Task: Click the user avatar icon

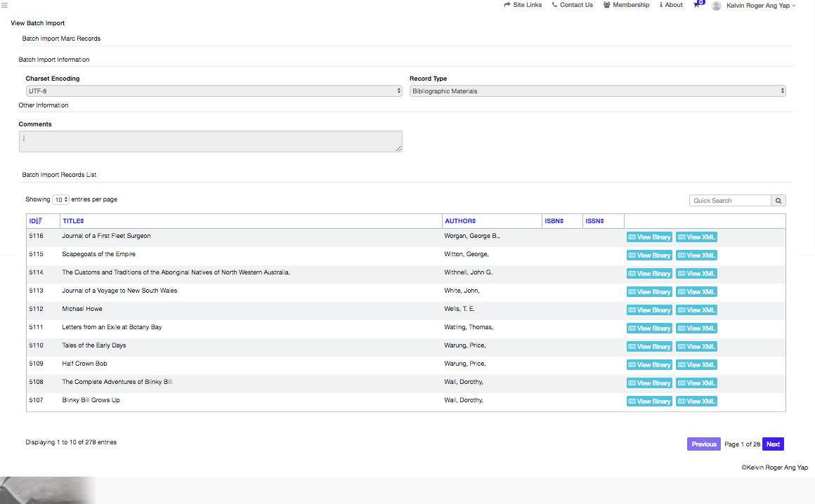Action: pos(716,6)
